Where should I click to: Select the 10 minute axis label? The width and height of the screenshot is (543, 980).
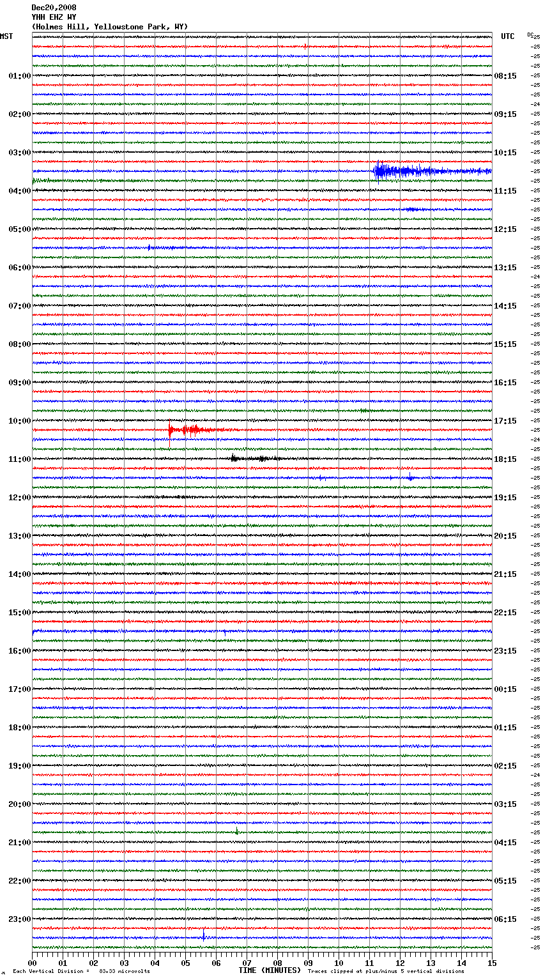339,963
